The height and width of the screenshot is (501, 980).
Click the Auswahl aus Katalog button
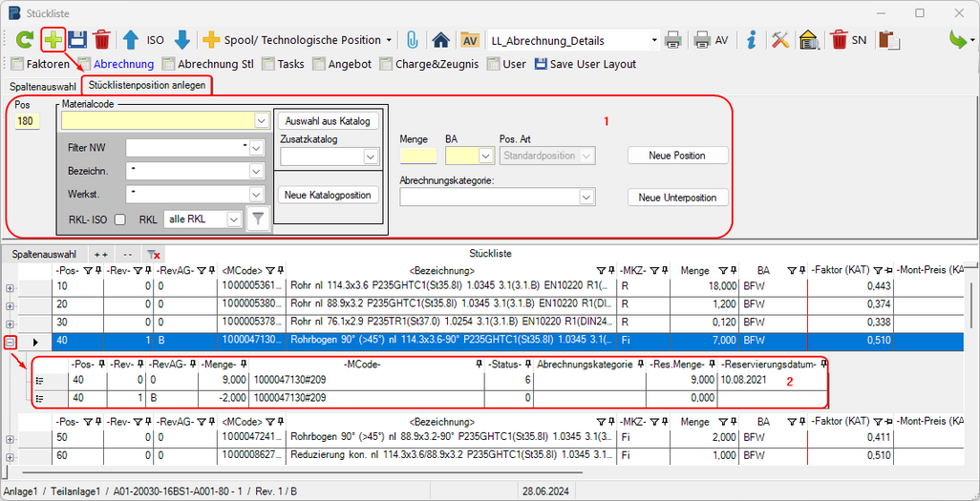pyautogui.click(x=328, y=121)
